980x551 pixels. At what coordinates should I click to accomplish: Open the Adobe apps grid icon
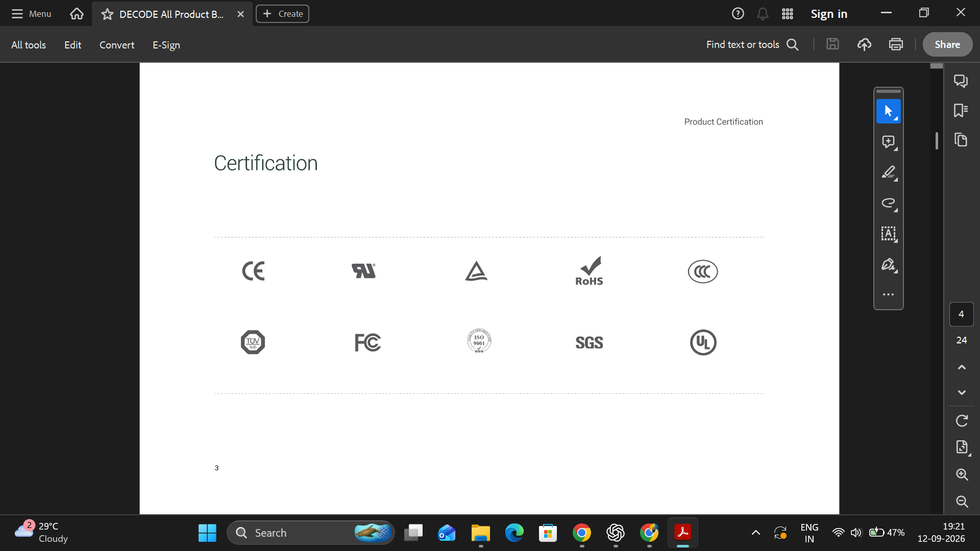click(x=788, y=14)
